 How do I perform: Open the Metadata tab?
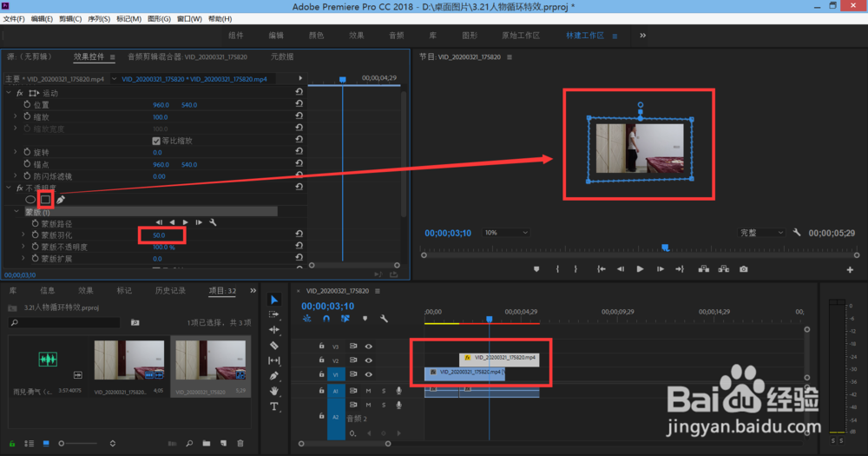(x=282, y=56)
